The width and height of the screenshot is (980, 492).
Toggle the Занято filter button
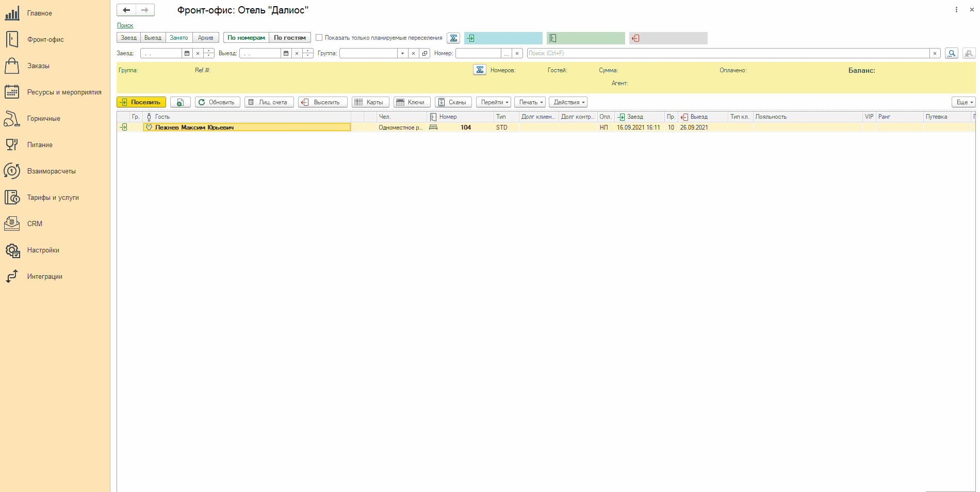[179, 38]
